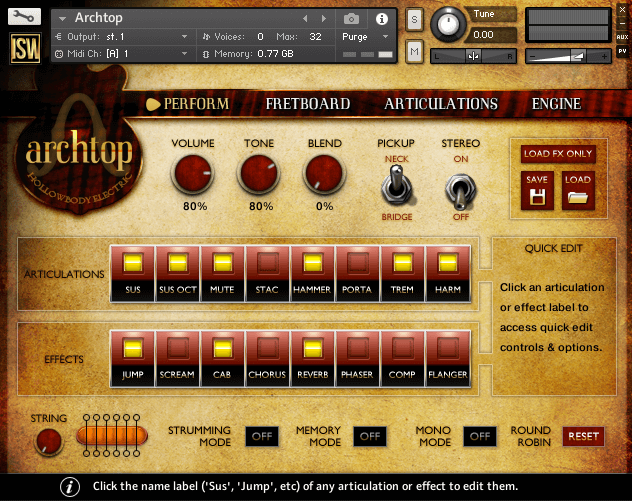Open quick edit via HAMMER label
Image resolution: width=632 pixels, height=501 pixels.
tap(312, 289)
